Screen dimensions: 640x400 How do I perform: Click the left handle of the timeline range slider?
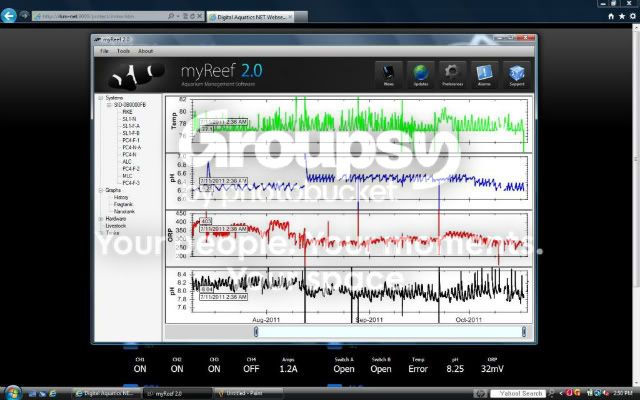tap(256, 331)
